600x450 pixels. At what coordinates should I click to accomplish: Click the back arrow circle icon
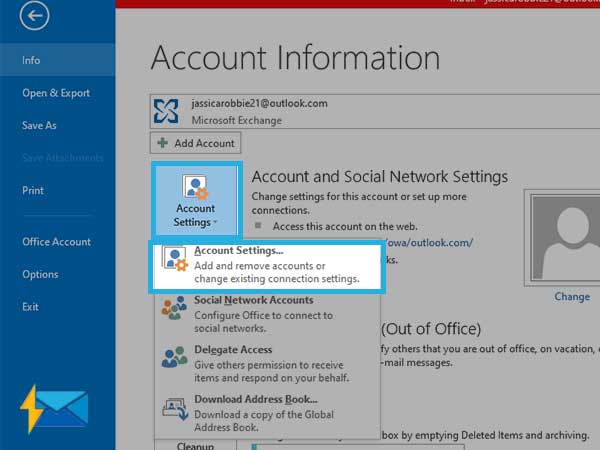pyautogui.click(x=34, y=16)
